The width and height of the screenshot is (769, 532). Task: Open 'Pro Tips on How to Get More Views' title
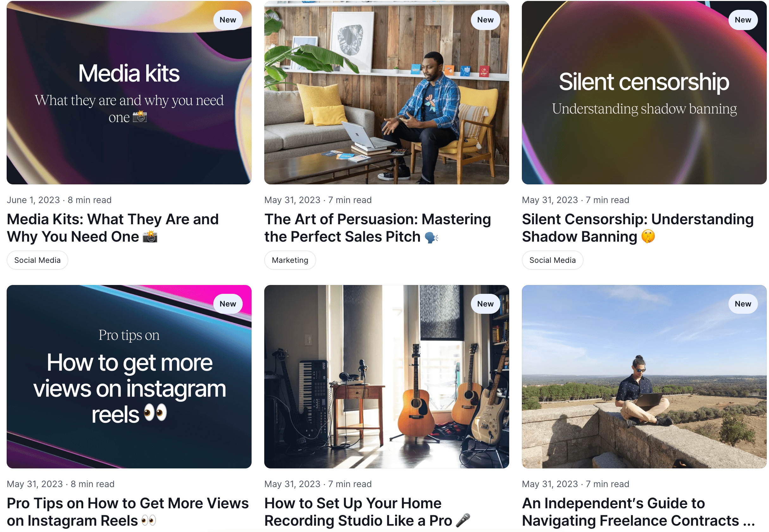click(x=128, y=512)
